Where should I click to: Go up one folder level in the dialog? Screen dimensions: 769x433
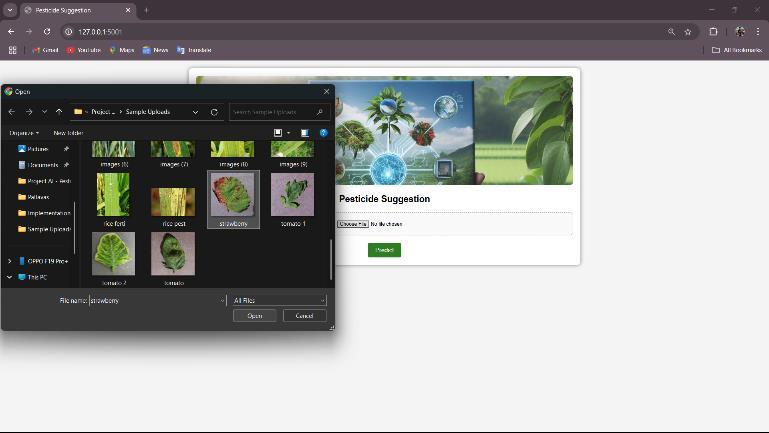coord(59,112)
